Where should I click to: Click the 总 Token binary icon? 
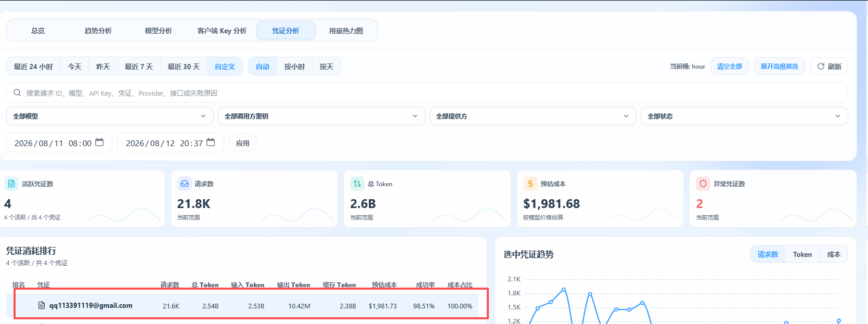coord(357,184)
